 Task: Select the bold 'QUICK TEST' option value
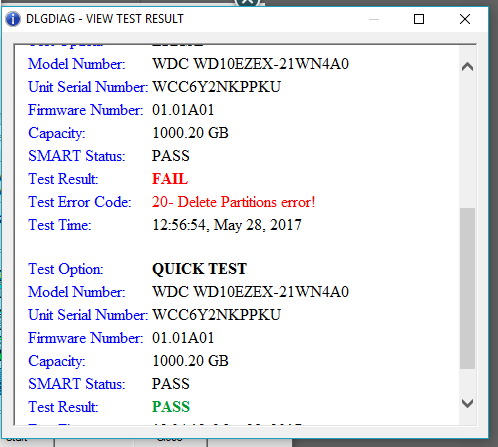pos(199,269)
